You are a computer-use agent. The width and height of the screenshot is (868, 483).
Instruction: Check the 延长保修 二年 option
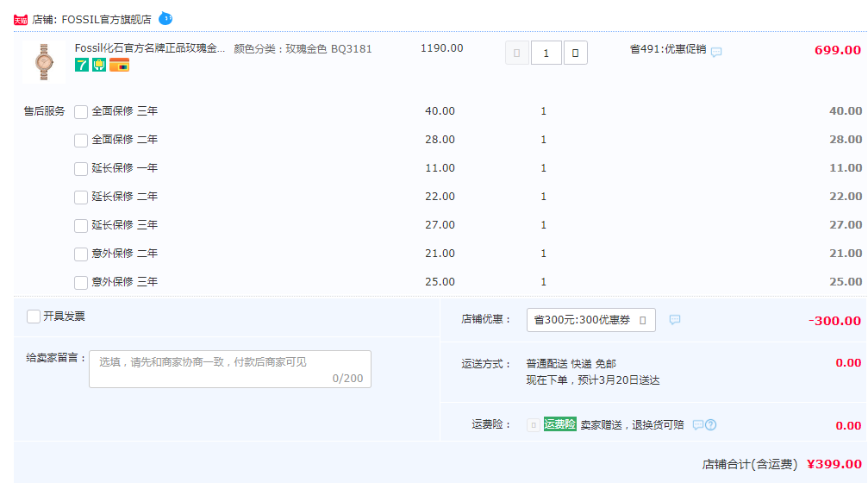[81, 198]
